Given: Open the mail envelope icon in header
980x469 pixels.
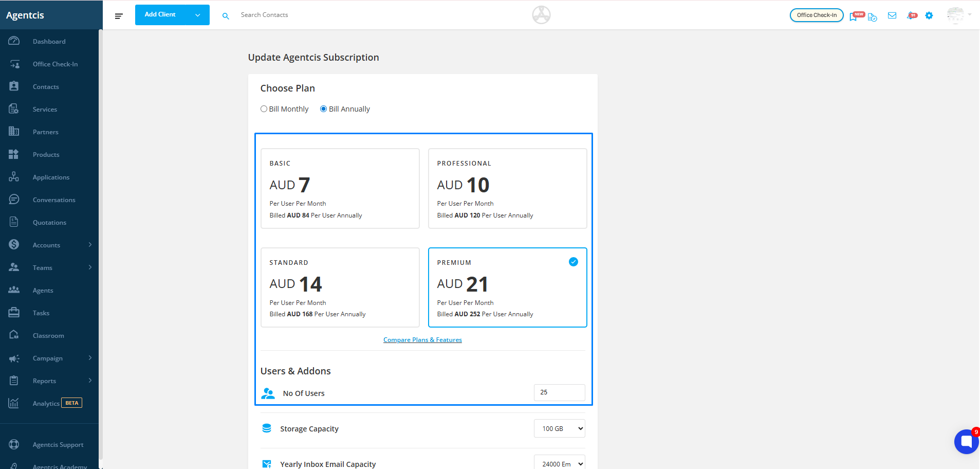Looking at the screenshot, I should pyautogui.click(x=892, y=15).
